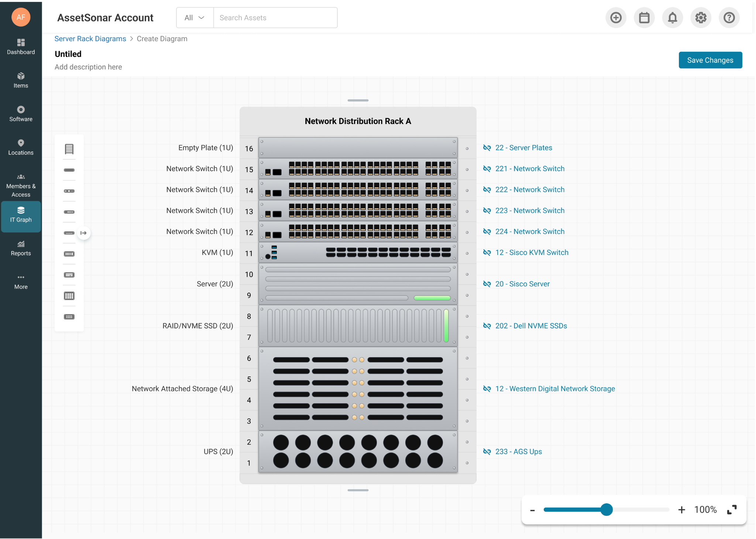This screenshot has width=756, height=539.
Task: Click the Untiled diagram title
Action: [x=68, y=54]
